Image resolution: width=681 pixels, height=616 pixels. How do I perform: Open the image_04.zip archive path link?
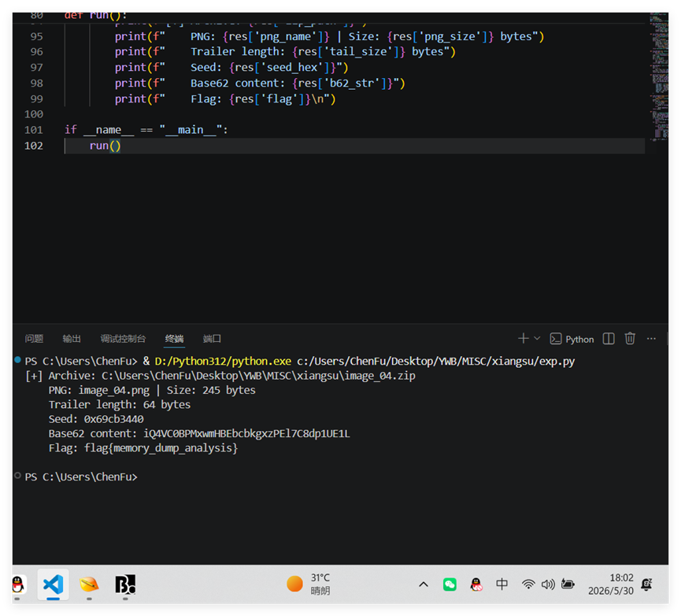point(258,376)
